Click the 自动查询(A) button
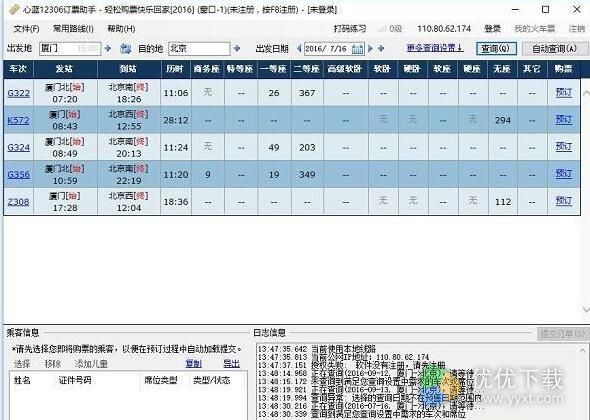The width and height of the screenshot is (590, 420). pyautogui.click(x=555, y=49)
